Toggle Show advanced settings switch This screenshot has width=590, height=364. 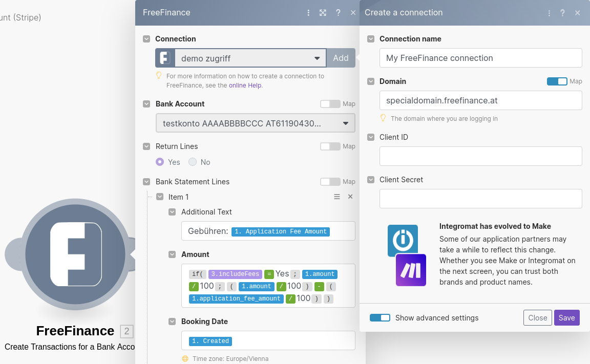[380, 318]
